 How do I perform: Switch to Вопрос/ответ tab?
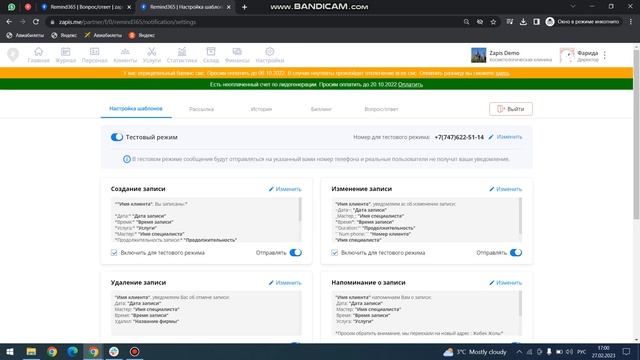pos(381,109)
